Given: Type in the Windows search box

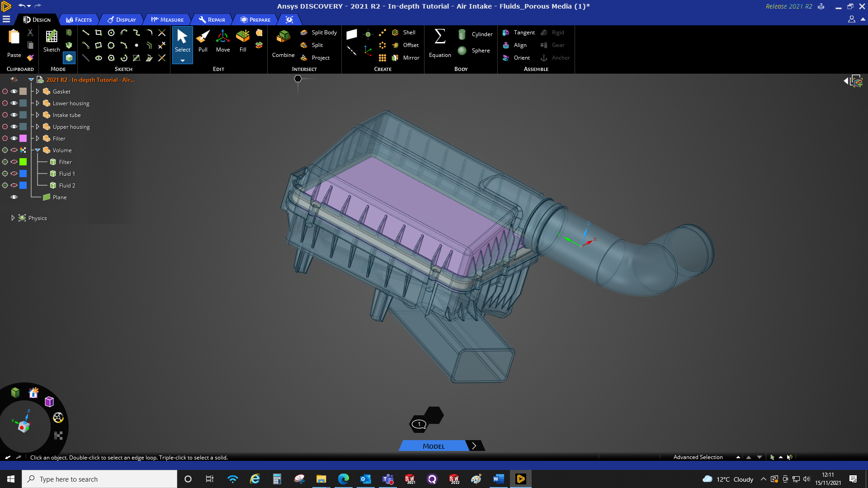Looking at the screenshot, I should pyautogui.click(x=99, y=479).
